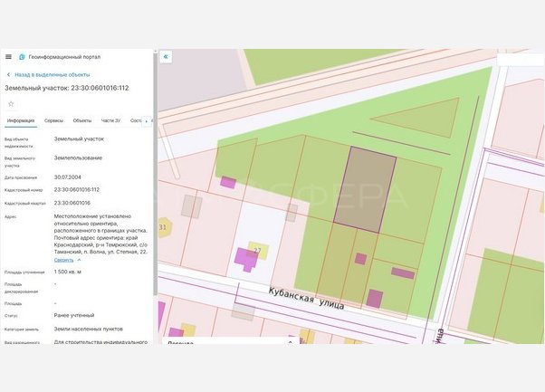Click the heading Земельный участок: 23:30:0601016:112
This screenshot has width=545, height=392.
click(67, 89)
